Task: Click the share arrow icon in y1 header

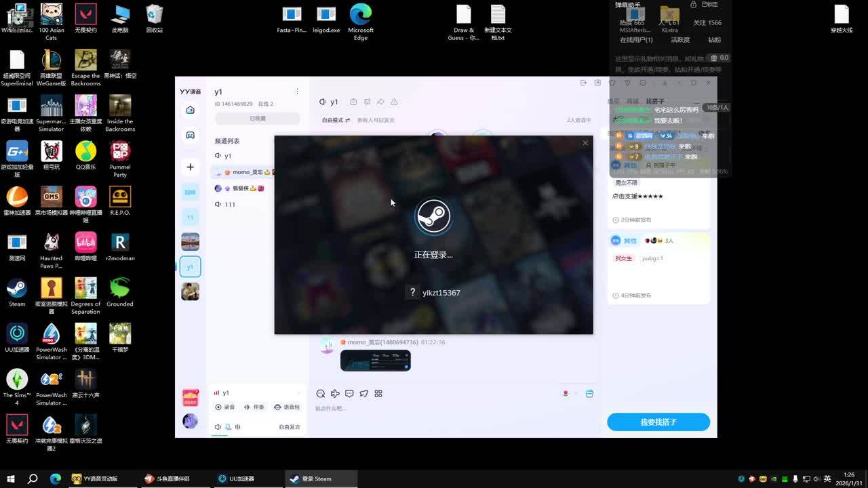Action: 380,102
